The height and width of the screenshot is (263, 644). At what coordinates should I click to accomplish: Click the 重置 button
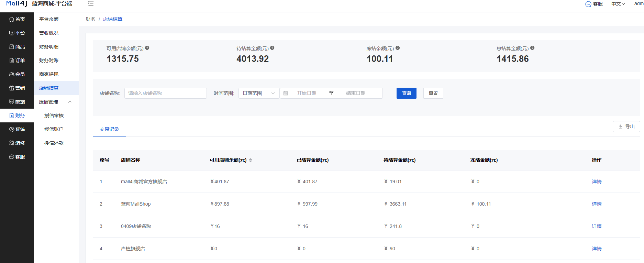coord(433,93)
